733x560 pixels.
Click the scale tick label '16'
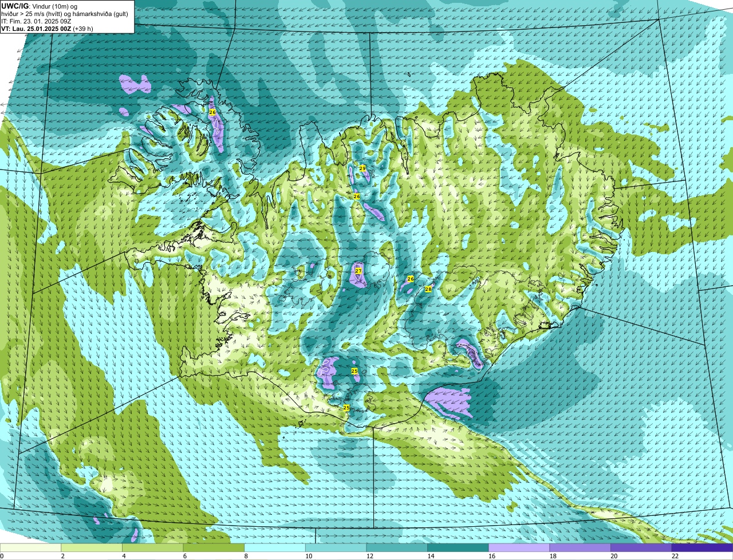tap(492, 556)
